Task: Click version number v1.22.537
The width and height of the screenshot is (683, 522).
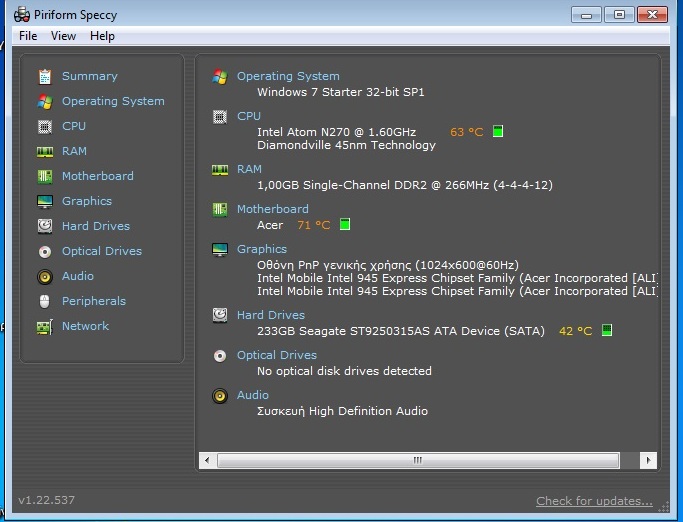Action: pos(47,500)
